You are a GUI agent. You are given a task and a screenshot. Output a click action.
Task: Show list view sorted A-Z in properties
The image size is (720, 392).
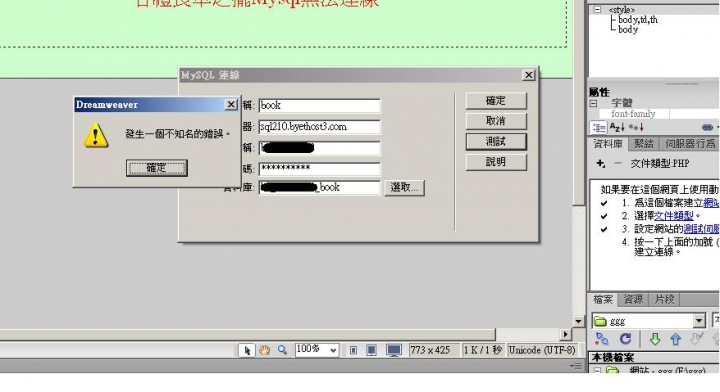[617, 128]
